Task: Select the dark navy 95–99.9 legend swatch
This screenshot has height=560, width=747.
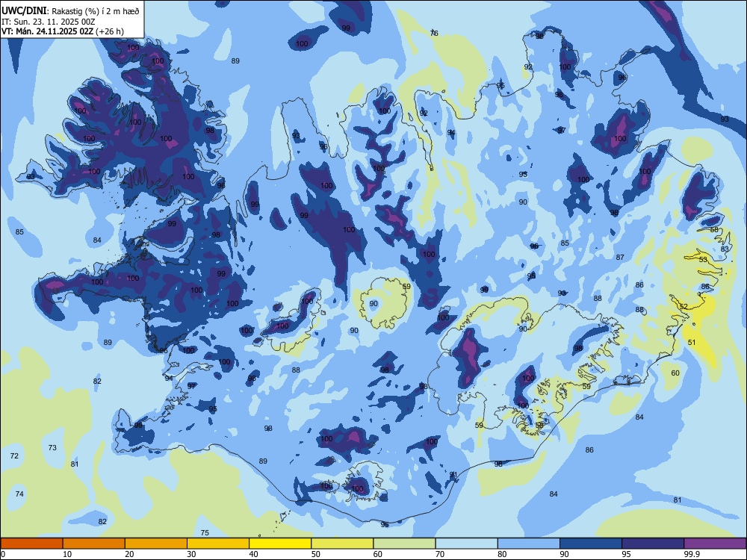Action: pyautogui.click(x=653, y=544)
